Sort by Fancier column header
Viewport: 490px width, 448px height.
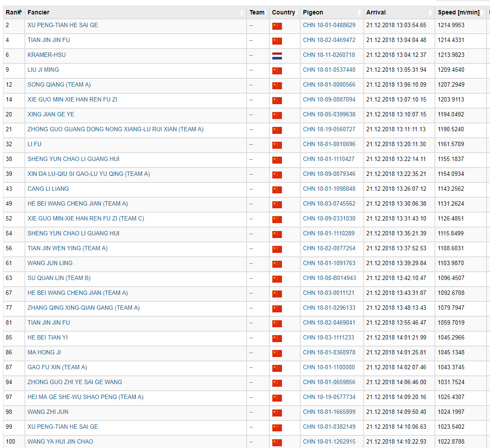click(x=136, y=12)
